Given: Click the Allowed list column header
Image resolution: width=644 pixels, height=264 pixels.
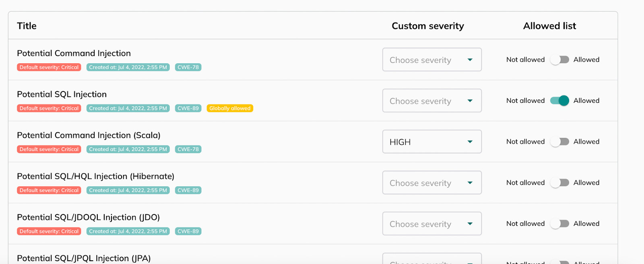Looking at the screenshot, I should click(549, 26).
